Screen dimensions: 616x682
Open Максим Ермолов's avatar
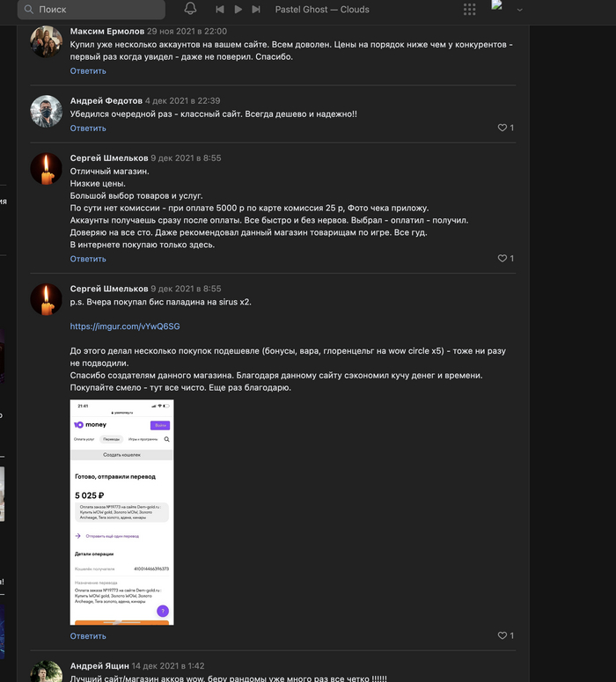(46, 41)
